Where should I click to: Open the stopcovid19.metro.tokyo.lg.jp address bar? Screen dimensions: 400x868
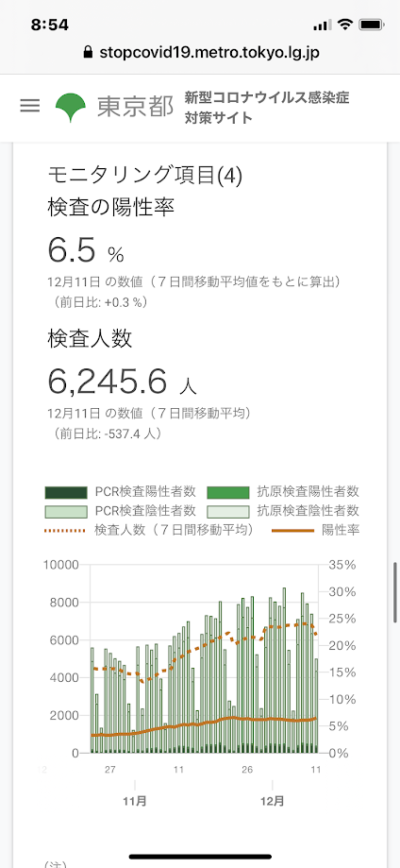[x=200, y=53]
